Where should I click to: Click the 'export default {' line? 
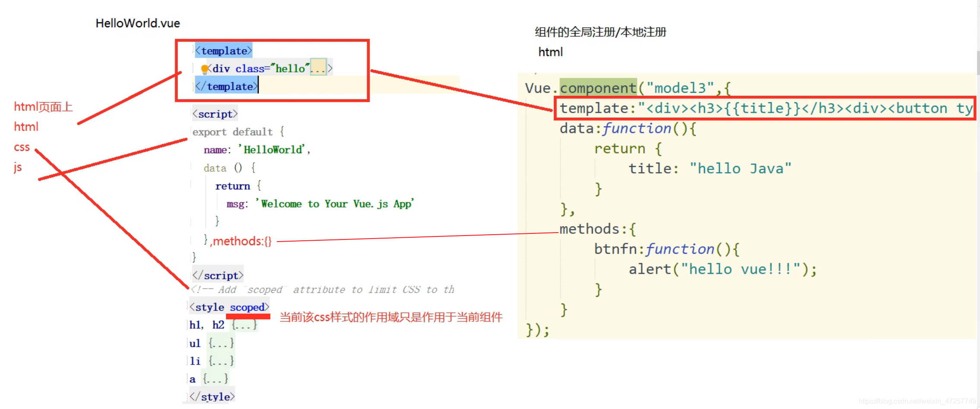[x=238, y=132]
